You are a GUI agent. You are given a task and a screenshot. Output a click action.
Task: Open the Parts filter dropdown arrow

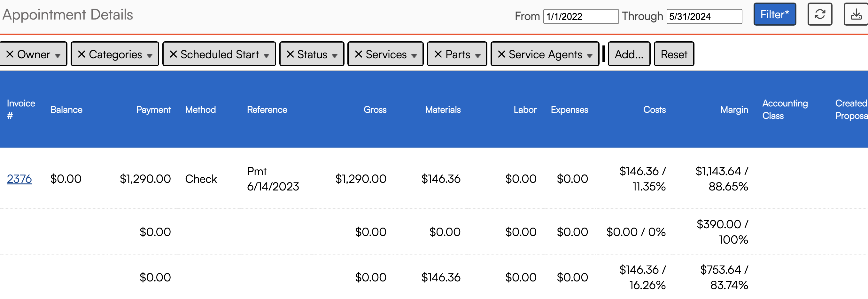click(477, 56)
